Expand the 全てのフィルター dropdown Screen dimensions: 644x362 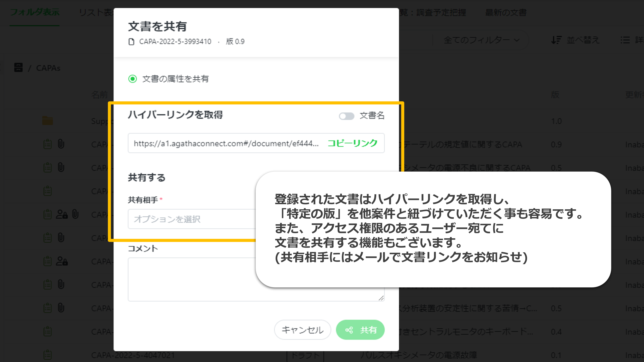point(482,40)
